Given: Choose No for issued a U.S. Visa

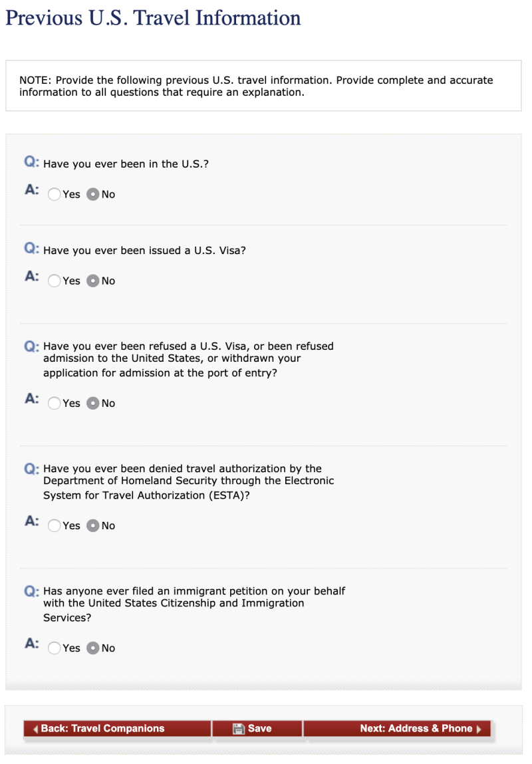Looking at the screenshot, I should (x=94, y=281).
